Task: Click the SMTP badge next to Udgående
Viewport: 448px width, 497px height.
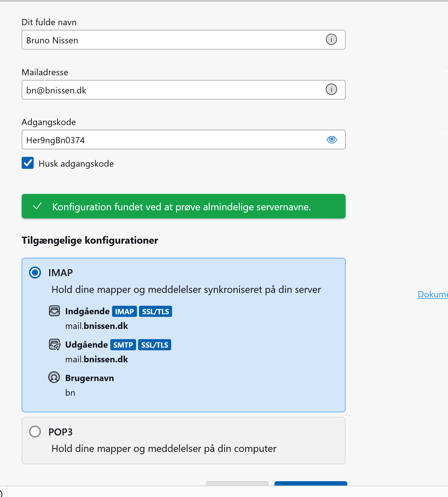Action: click(123, 345)
